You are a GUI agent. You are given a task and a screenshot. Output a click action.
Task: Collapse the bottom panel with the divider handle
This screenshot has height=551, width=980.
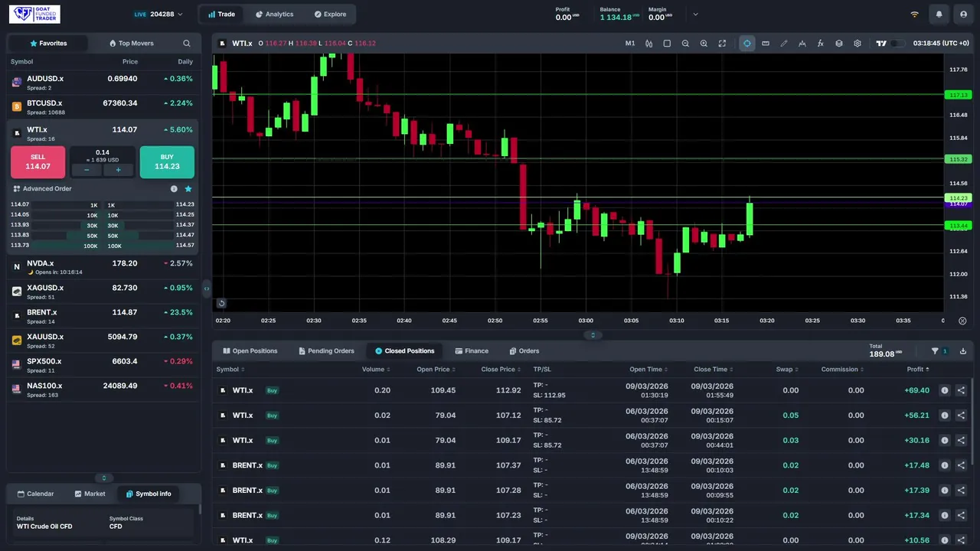pyautogui.click(x=593, y=335)
